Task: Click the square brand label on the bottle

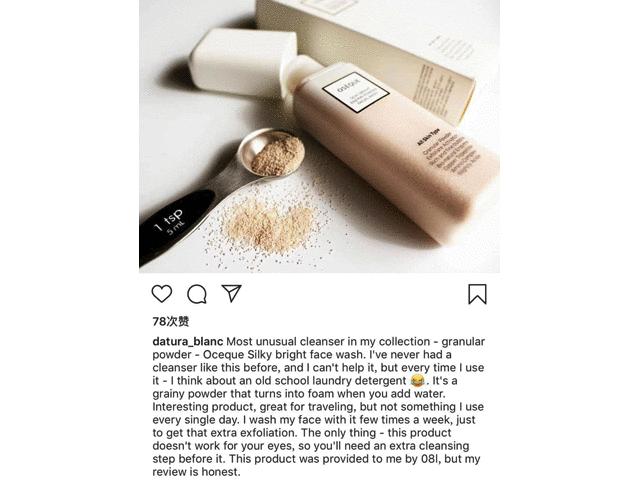Action: pos(356,93)
